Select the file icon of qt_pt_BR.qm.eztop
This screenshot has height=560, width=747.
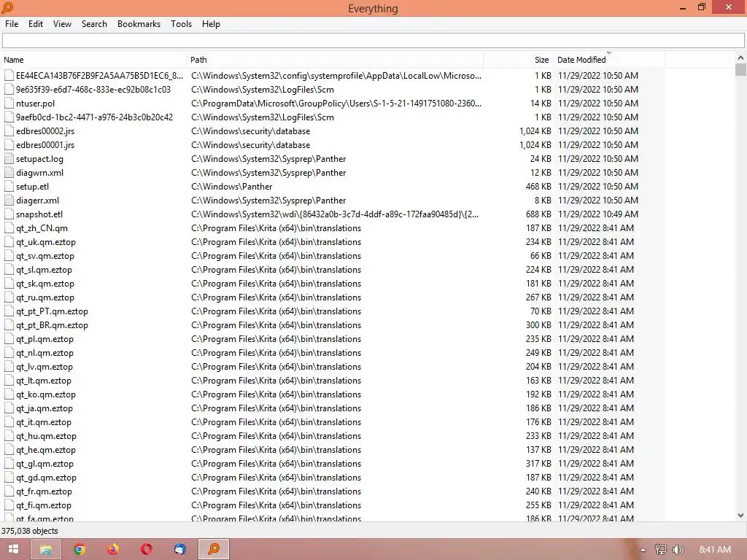(x=9, y=324)
